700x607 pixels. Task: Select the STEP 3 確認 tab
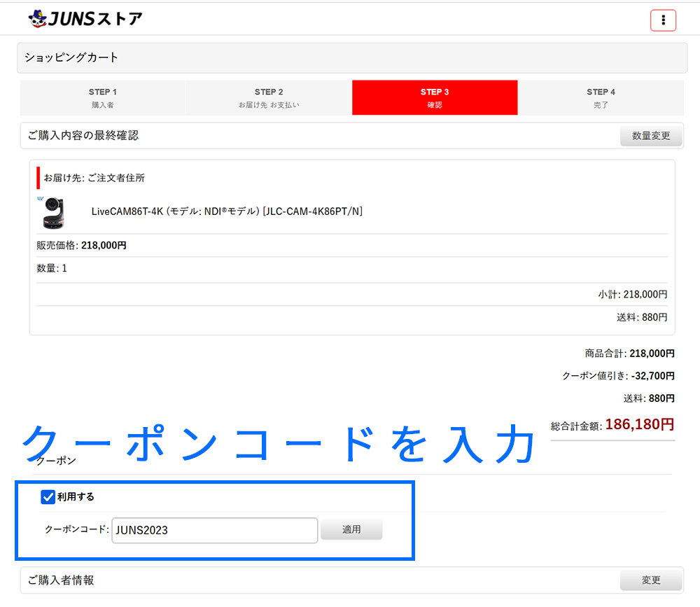(435, 98)
